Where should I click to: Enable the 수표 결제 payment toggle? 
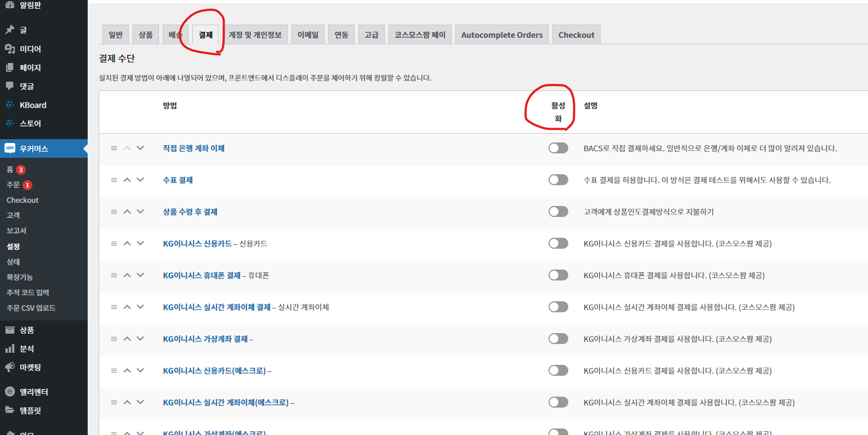click(x=558, y=180)
